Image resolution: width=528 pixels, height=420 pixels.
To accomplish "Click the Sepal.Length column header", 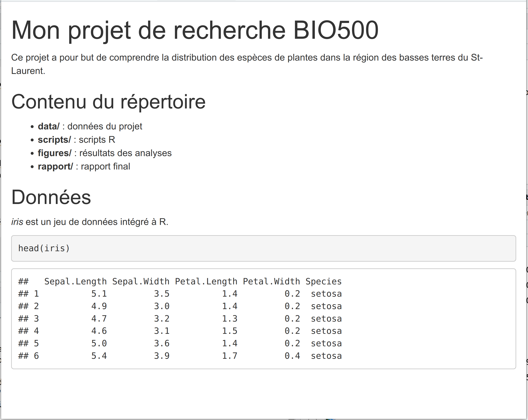I will pos(75,281).
